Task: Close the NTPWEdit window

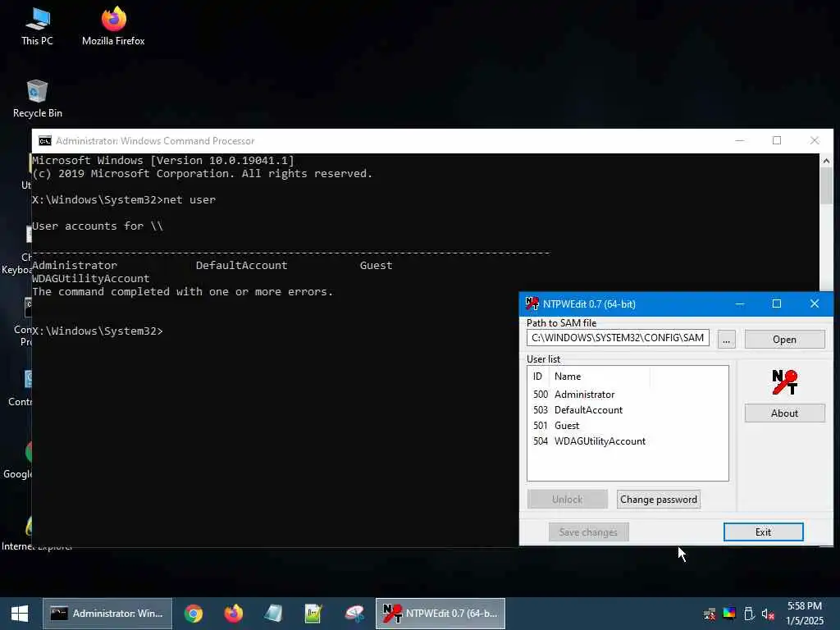Action: [x=815, y=304]
